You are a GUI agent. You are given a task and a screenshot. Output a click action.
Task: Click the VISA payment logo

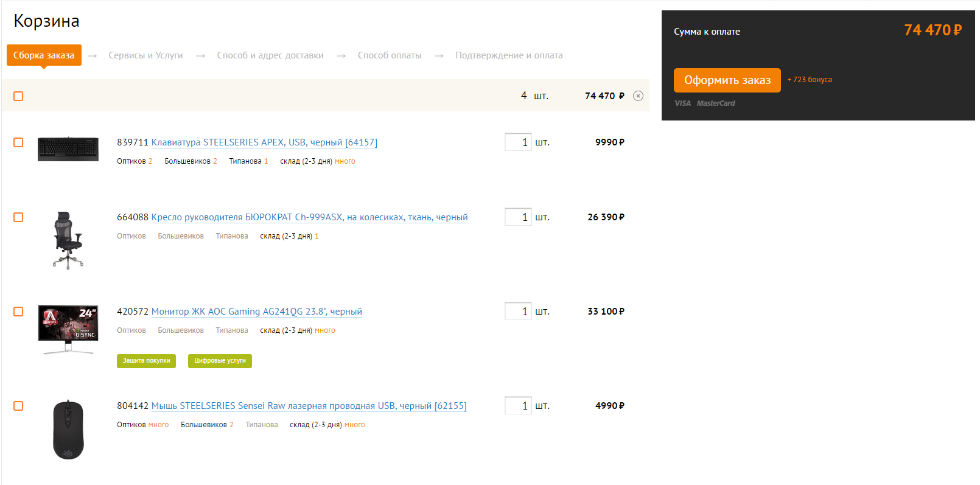click(x=682, y=103)
